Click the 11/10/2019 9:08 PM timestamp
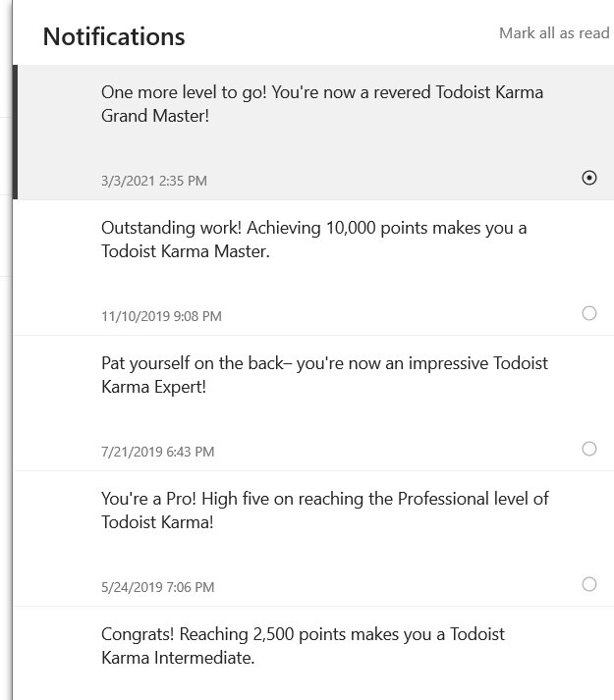614x700 pixels. 161,316
